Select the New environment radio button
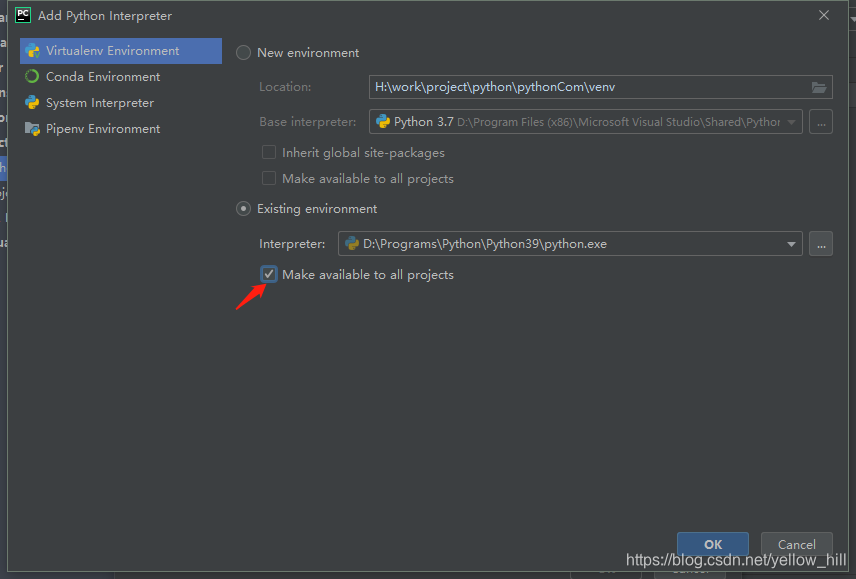This screenshot has height=579, width=856. point(243,52)
